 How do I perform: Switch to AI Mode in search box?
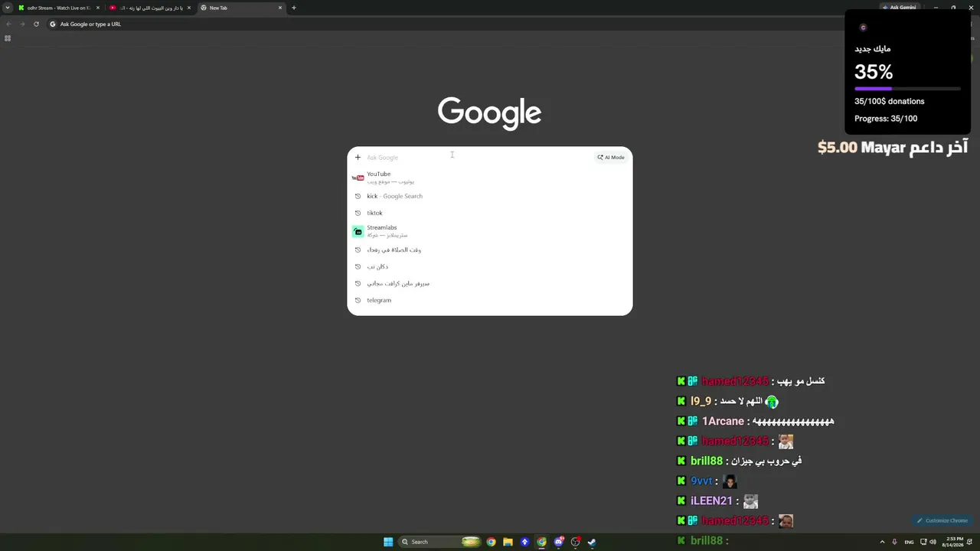611,158
